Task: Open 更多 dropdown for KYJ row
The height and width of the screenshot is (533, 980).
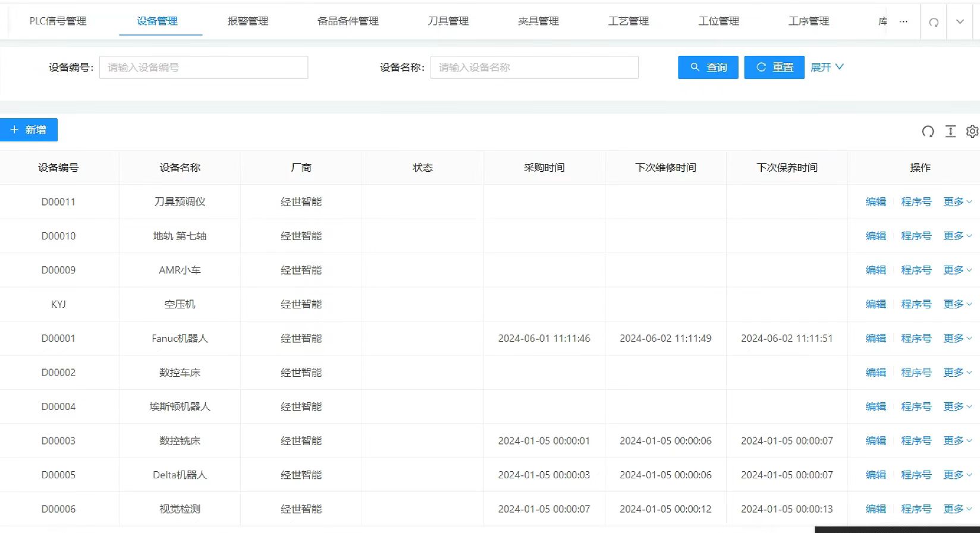Action: click(x=957, y=304)
